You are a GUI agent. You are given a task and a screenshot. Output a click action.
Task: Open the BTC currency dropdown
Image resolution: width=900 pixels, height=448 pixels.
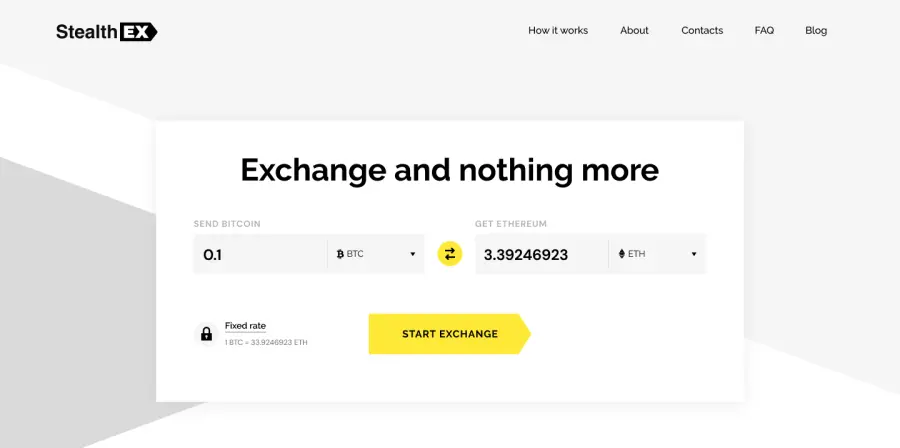376,254
